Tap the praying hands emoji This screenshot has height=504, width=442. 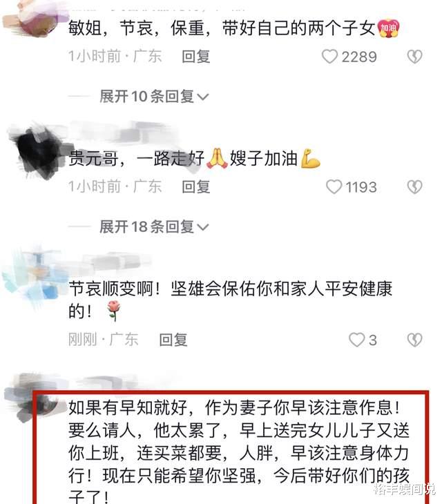click(217, 159)
